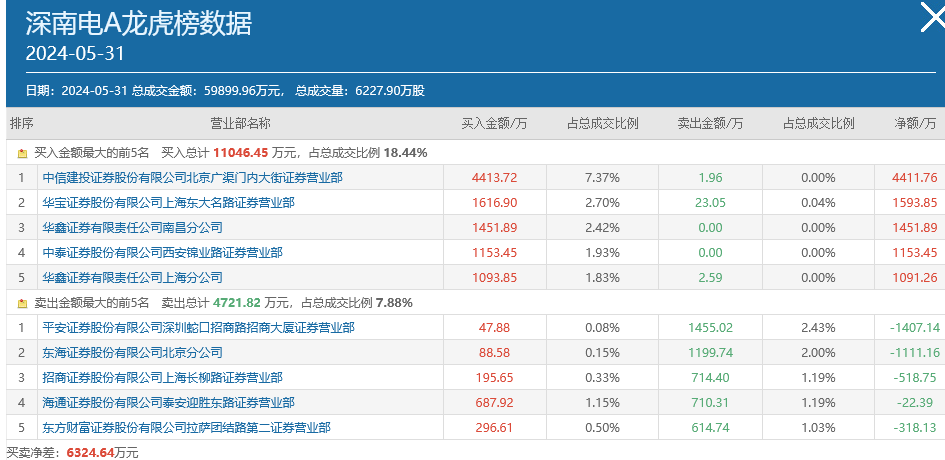945x460 pixels.
Task: Select the sell amount 23.05 cell
Action: click(x=710, y=203)
